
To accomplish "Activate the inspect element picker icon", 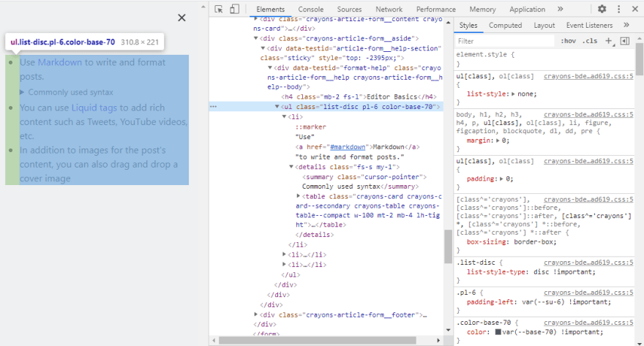I will (219, 9).
